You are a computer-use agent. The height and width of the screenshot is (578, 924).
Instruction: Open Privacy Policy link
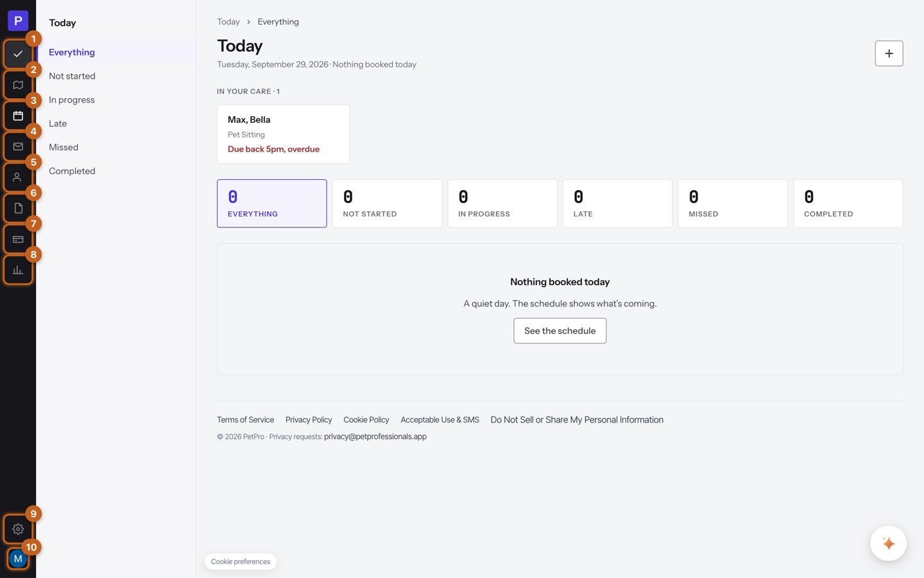pyautogui.click(x=309, y=420)
